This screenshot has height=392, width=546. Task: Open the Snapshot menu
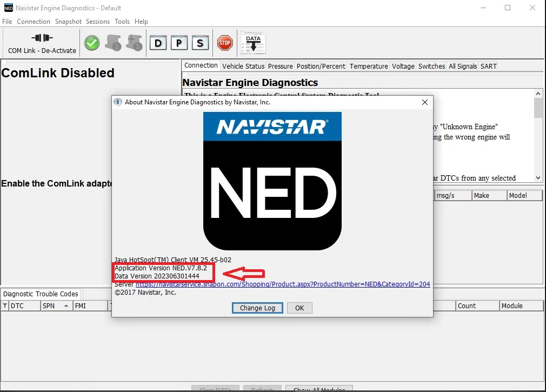(x=68, y=22)
